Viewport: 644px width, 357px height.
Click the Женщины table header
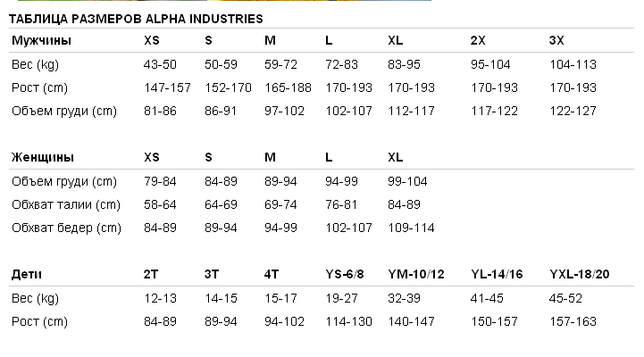(43, 157)
